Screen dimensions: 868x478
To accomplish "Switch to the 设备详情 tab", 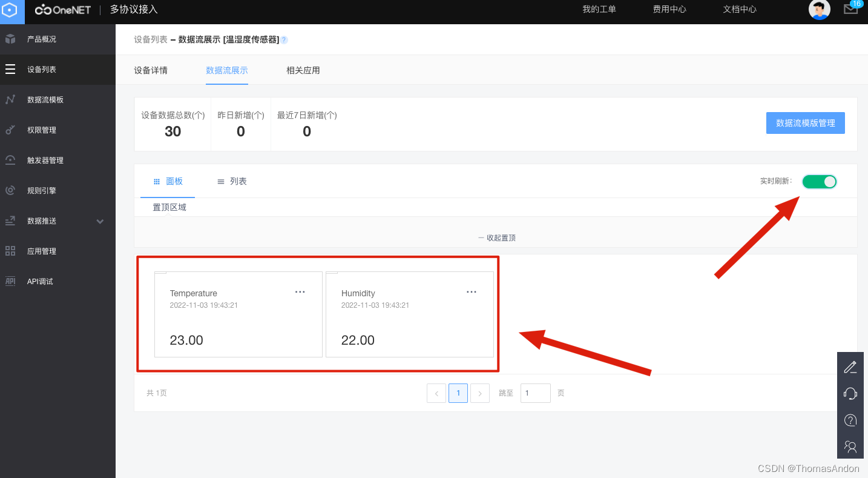I will pyautogui.click(x=151, y=70).
